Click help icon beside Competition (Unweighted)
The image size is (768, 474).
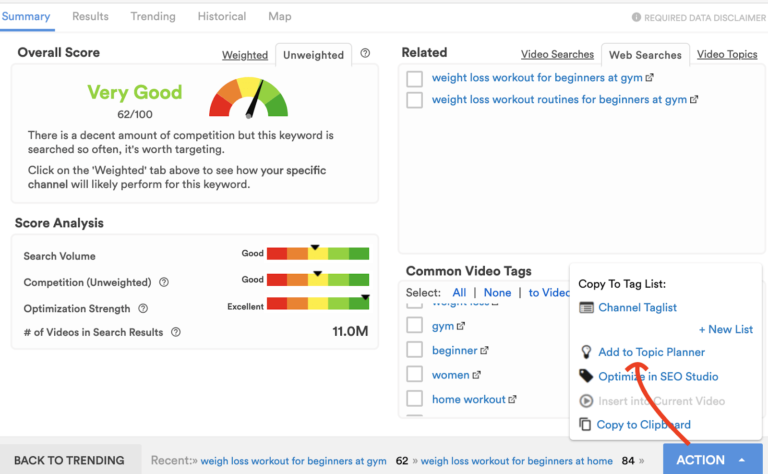tap(164, 283)
